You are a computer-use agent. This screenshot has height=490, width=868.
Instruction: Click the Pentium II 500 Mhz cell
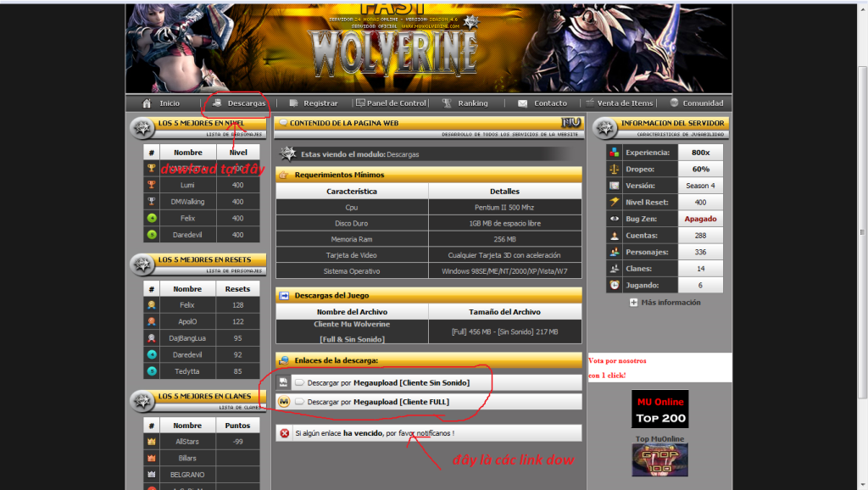click(505, 208)
